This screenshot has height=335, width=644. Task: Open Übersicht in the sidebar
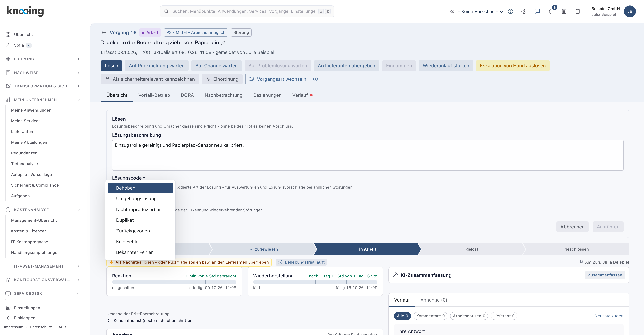pyautogui.click(x=23, y=35)
